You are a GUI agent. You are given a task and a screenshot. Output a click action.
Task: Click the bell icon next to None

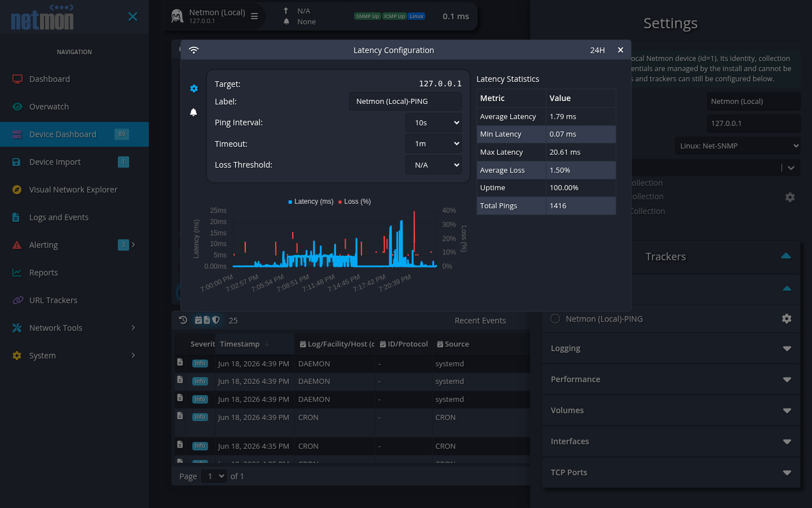coord(286,21)
